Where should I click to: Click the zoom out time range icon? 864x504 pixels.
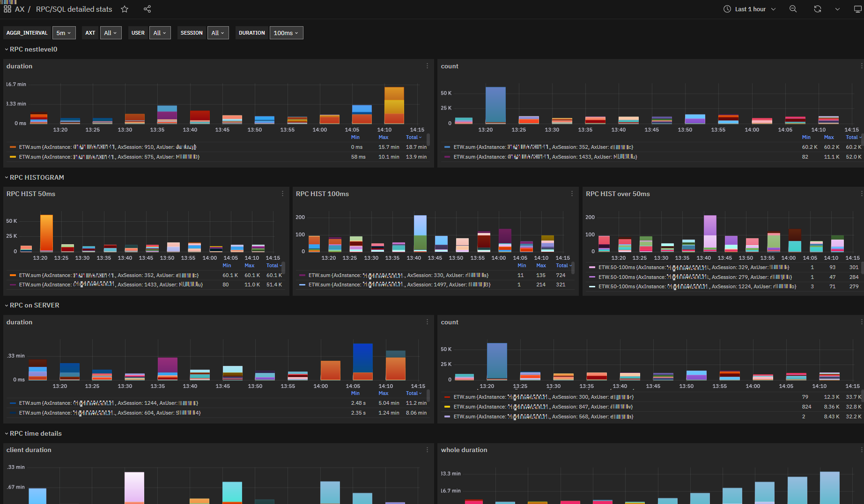(x=793, y=9)
